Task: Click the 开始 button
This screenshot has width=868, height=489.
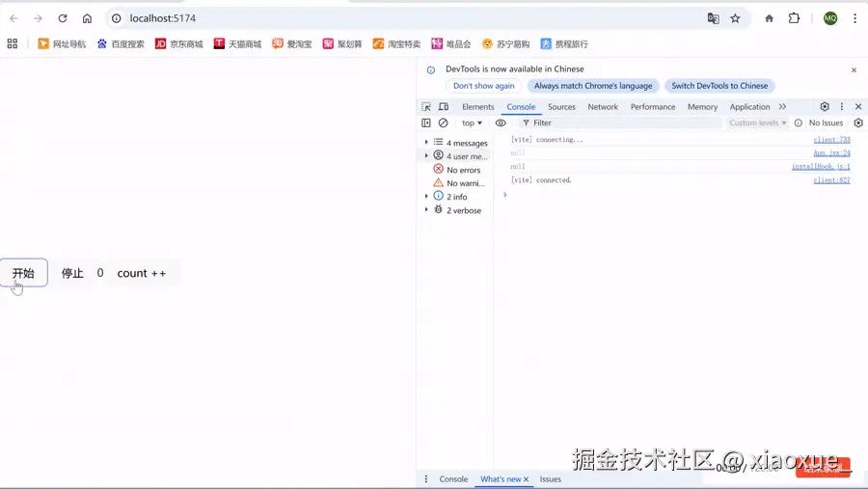Action: pos(24,273)
